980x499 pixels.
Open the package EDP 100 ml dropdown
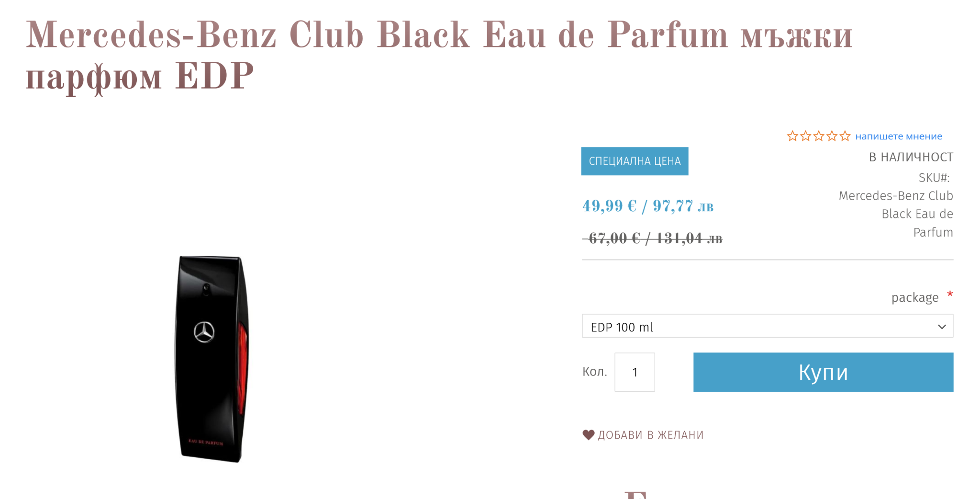pyautogui.click(x=768, y=326)
